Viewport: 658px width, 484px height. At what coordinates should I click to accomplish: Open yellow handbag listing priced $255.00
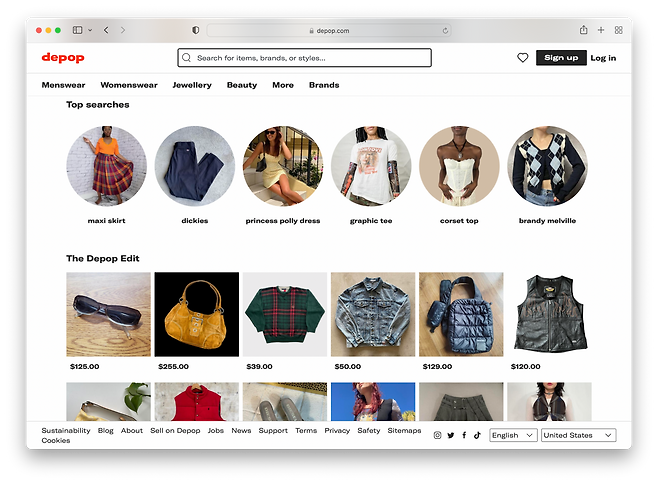tap(197, 314)
